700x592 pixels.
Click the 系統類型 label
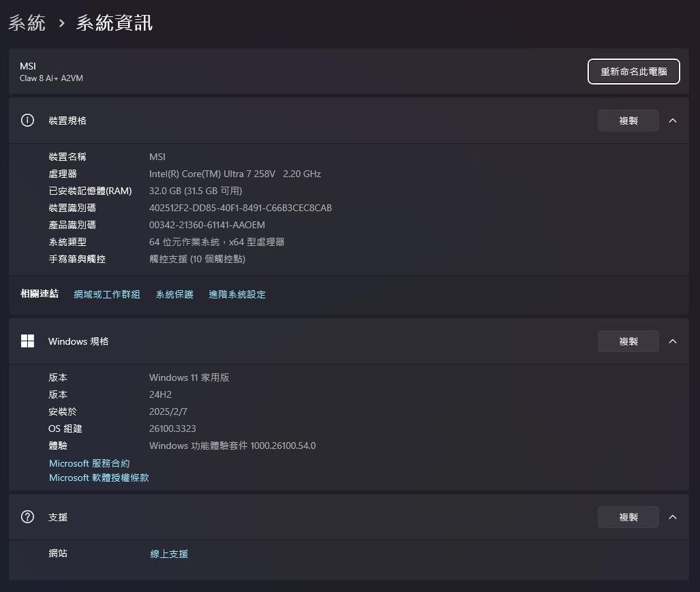[67, 242]
